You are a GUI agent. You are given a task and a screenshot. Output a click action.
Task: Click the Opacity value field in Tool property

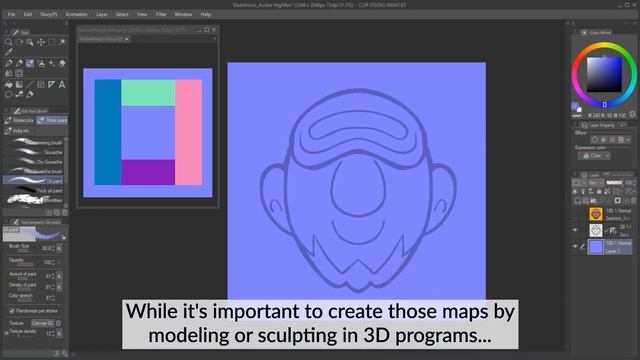tap(47, 262)
